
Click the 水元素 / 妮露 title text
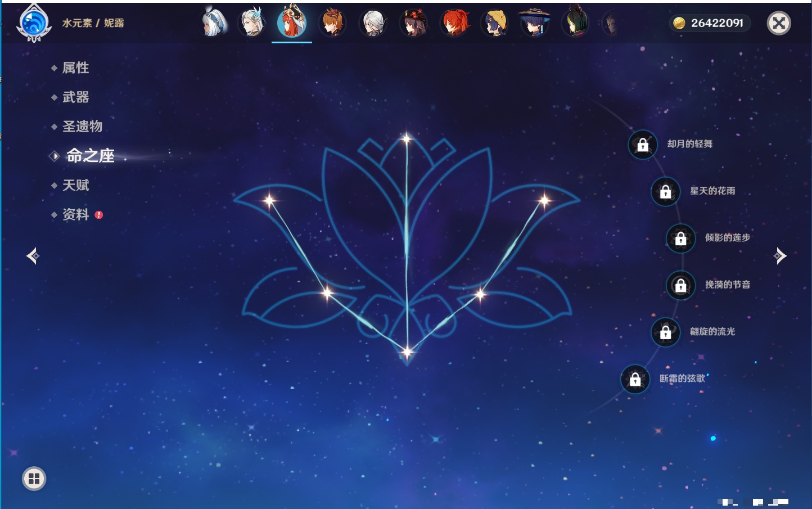click(93, 23)
